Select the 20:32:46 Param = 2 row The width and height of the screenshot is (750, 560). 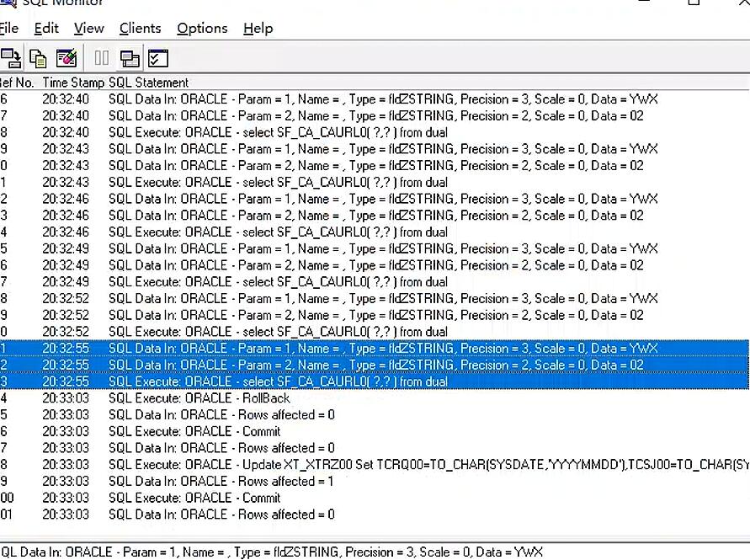(375, 216)
